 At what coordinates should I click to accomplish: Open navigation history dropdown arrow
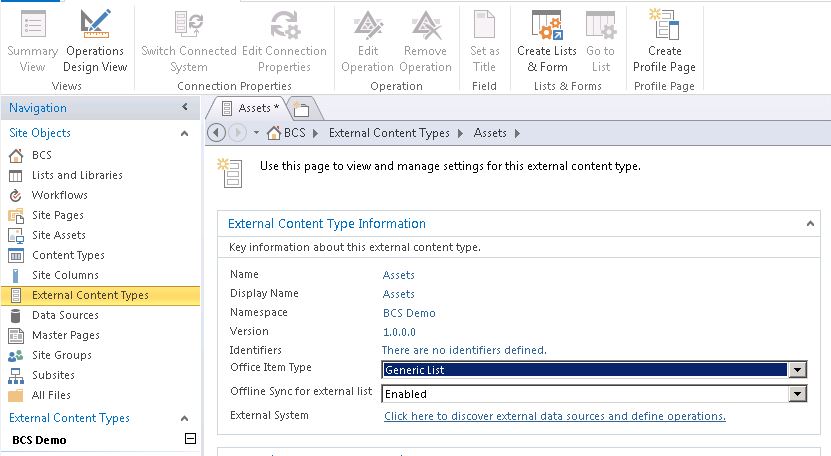tap(256, 133)
